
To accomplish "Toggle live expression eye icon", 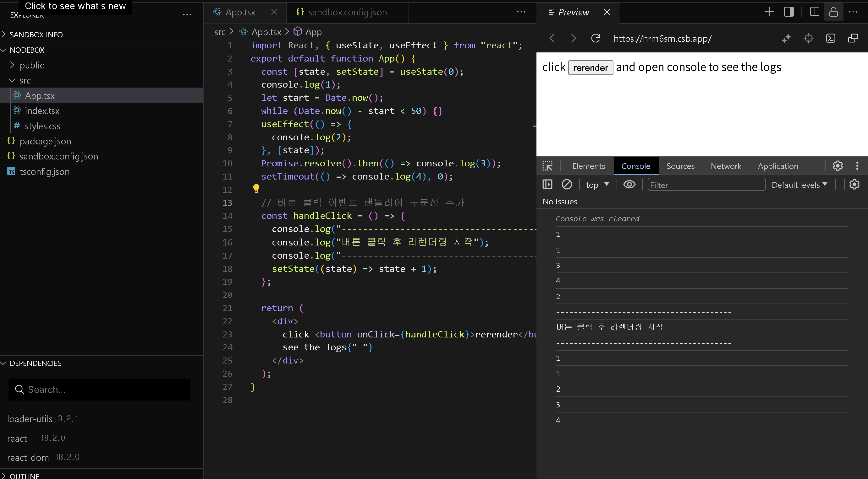I will pyautogui.click(x=629, y=185).
